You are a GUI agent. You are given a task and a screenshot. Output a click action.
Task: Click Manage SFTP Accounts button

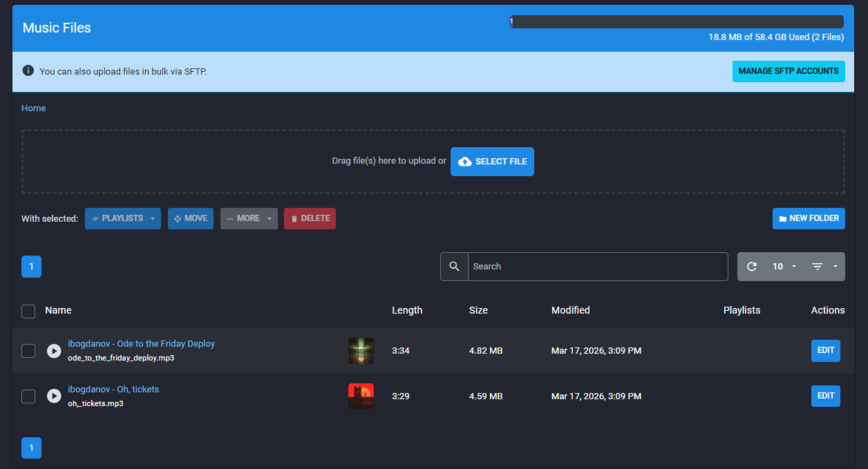[x=789, y=71]
